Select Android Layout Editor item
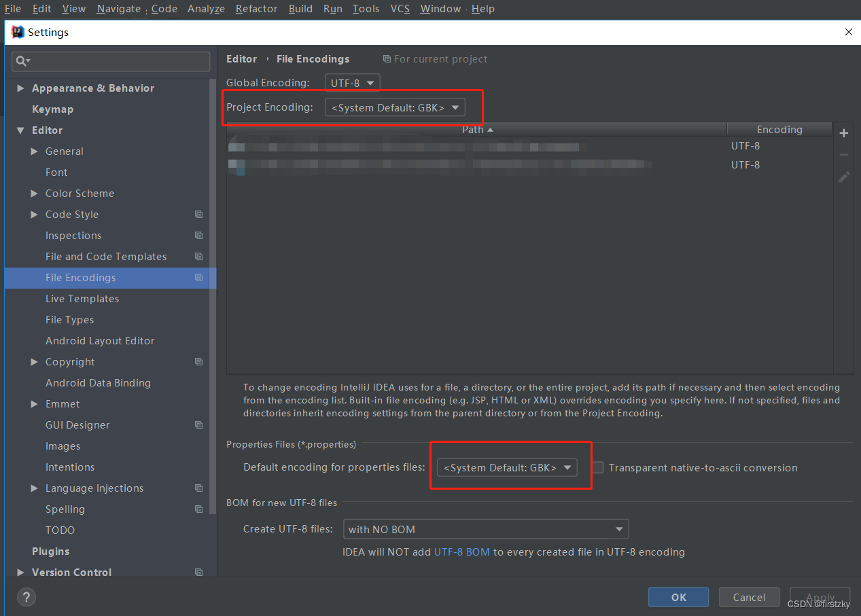Viewport: 861px width, 616px height. pyautogui.click(x=100, y=341)
